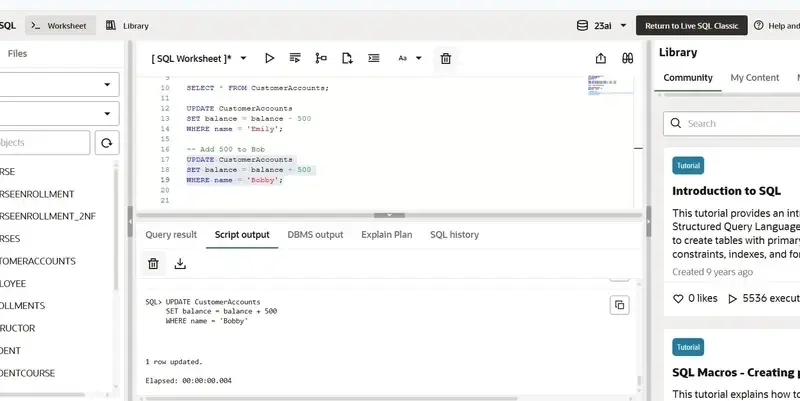
Task: Refresh the objects list in the sidebar
Action: pyautogui.click(x=107, y=143)
